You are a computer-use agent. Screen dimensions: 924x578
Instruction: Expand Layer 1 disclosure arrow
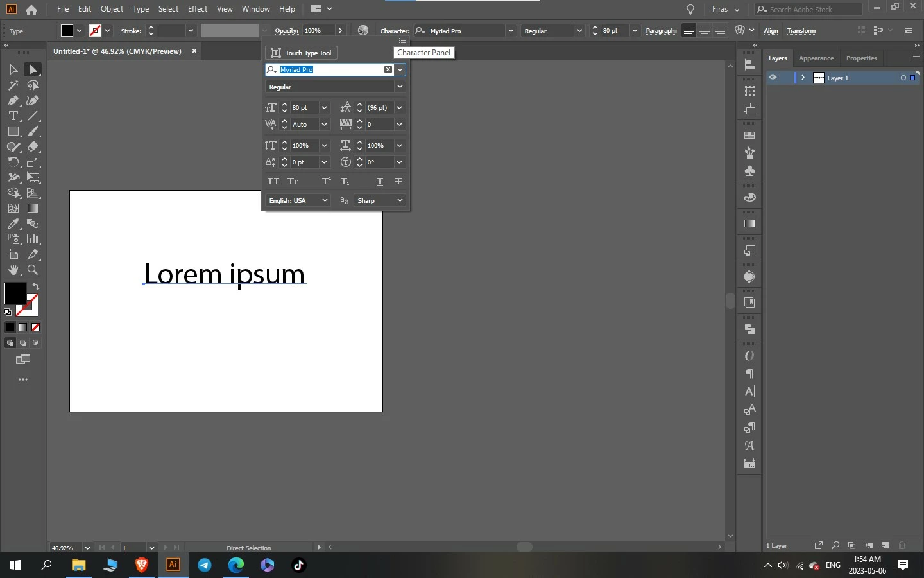coord(803,78)
